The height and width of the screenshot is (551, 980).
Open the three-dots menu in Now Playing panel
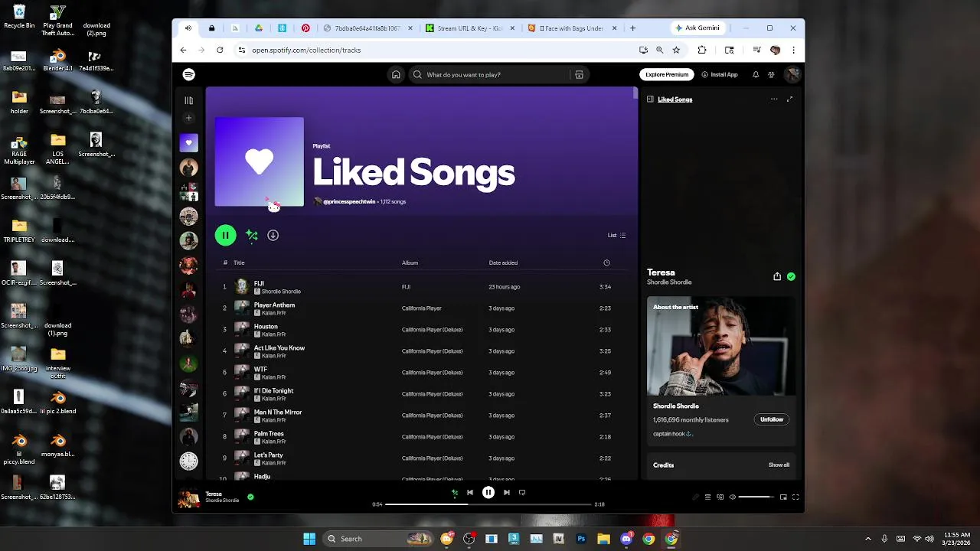pyautogui.click(x=774, y=99)
